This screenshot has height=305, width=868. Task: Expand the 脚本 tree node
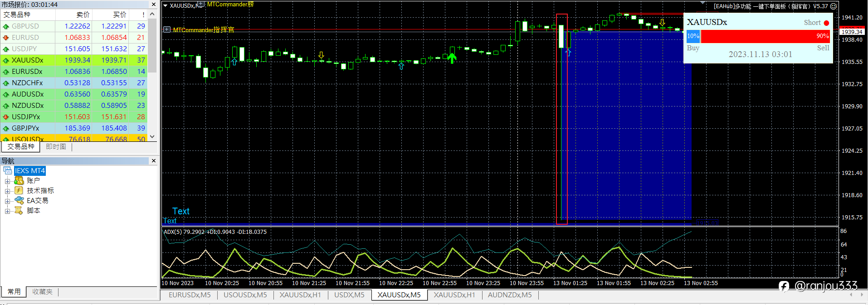(7, 211)
